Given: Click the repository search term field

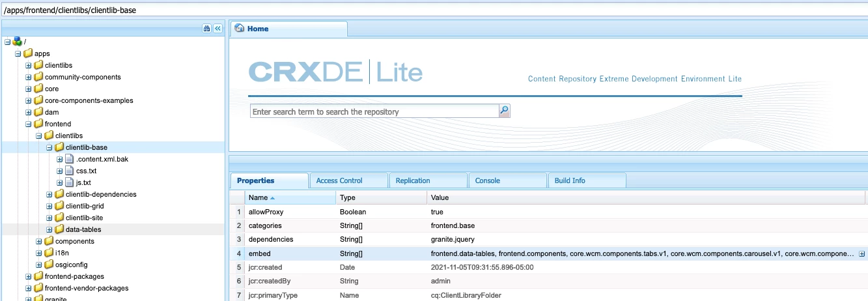Looking at the screenshot, I should coord(374,111).
